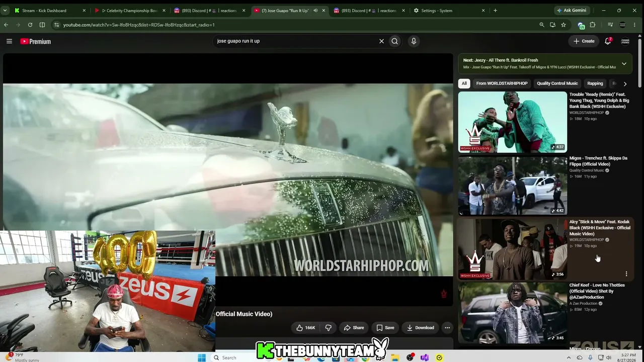This screenshot has width=644, height=362.
Task: Like the video with 166K likes
Action: tap(305, 328)
